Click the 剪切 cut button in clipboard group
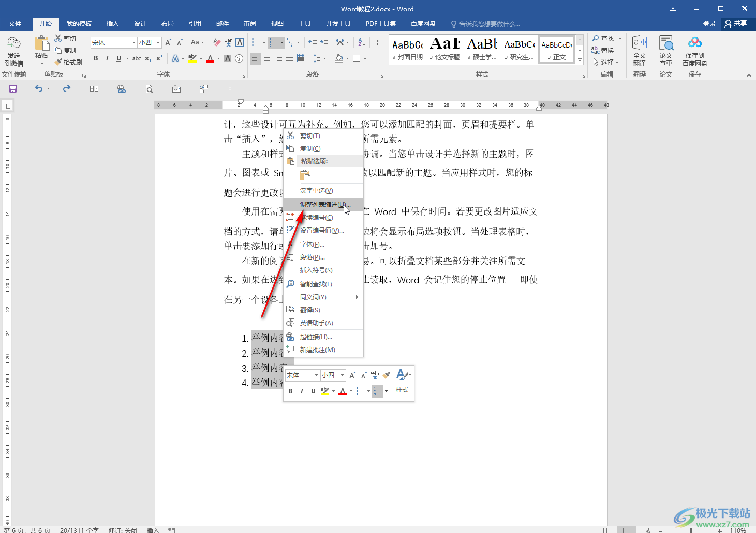This screenshot has width=756, height=533. click(65, 39)
